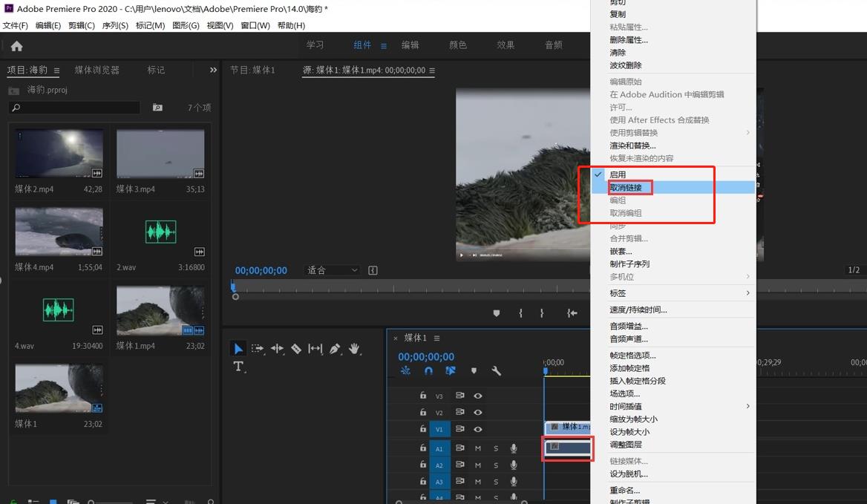Choose 取消链接 from the context menu
The width and height of the screenshot is (867, 504).
(626, 188)
